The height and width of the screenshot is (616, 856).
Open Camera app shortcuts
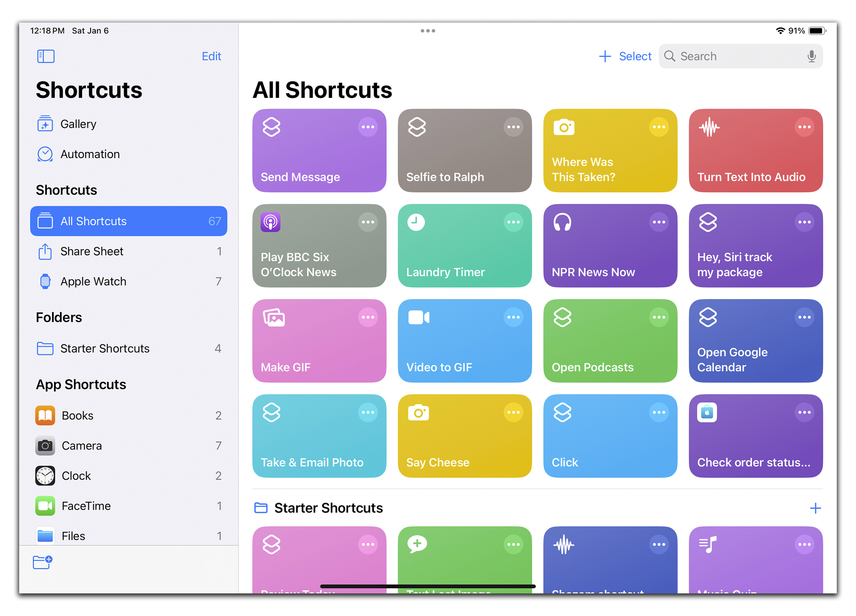point(128,446)
